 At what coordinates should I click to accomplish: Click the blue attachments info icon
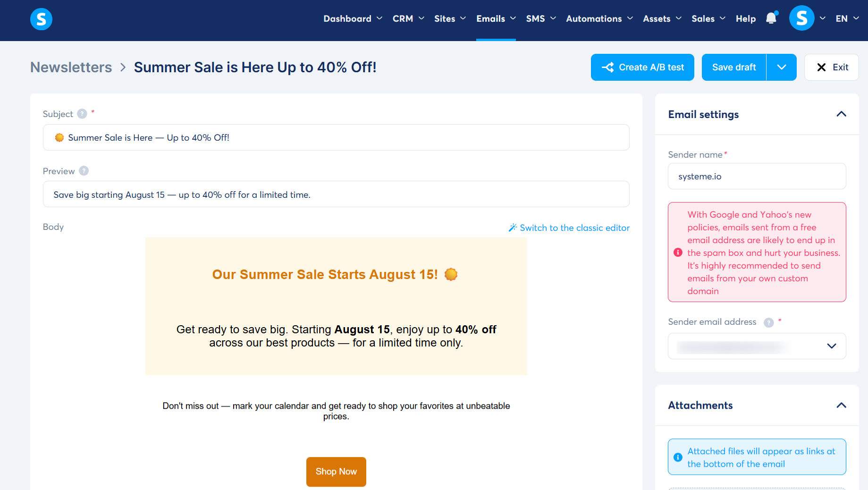click(x=678, y=457)
